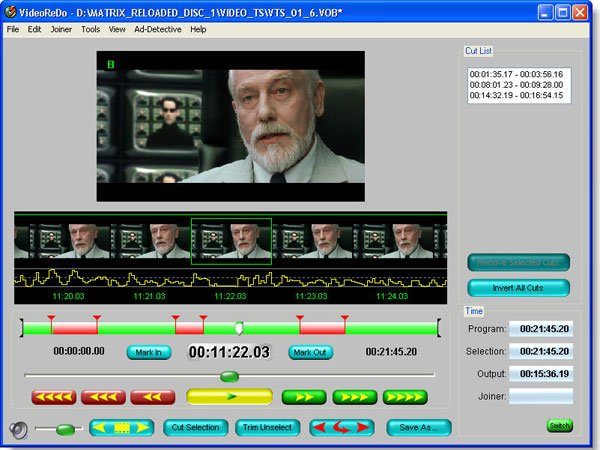Click the start time 00:00:00.00 label

(79, 351)
